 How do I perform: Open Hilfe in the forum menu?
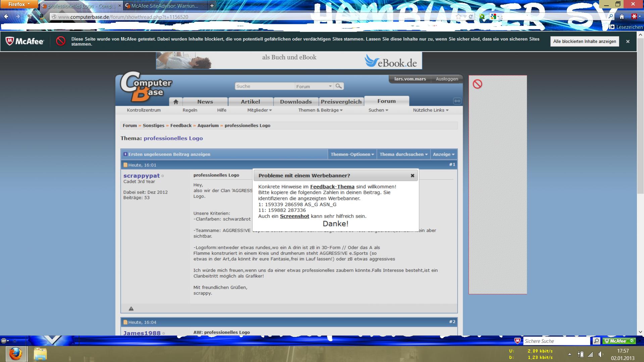[221, 110]
